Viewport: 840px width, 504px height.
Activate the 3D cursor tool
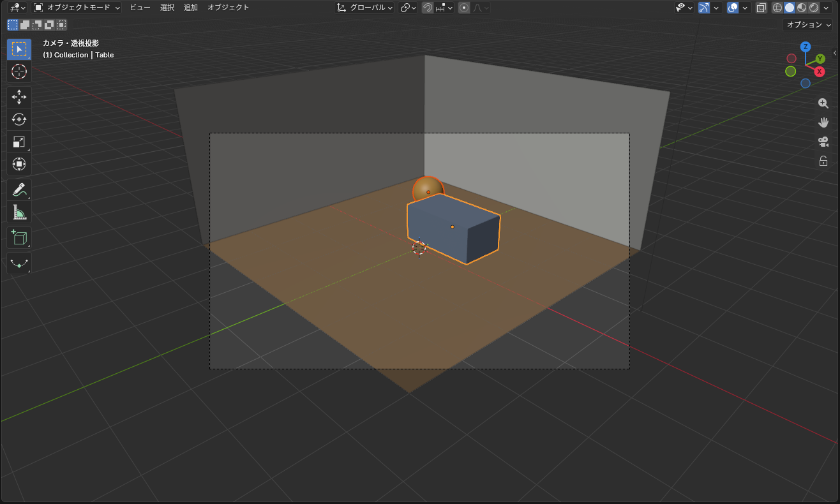pos(19,71)
